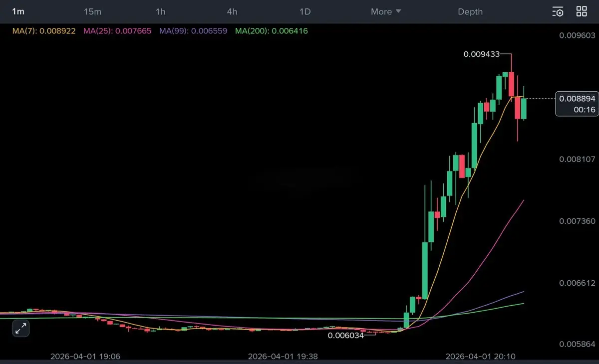
Task: Click the countdown timer 00:16
Action: pyautogui.click(x=584, y=110)
